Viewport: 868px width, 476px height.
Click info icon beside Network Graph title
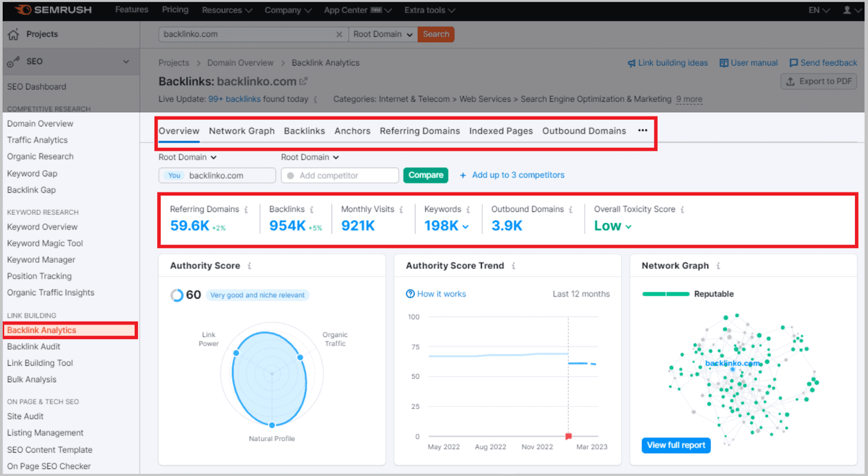tap(718, 266)
